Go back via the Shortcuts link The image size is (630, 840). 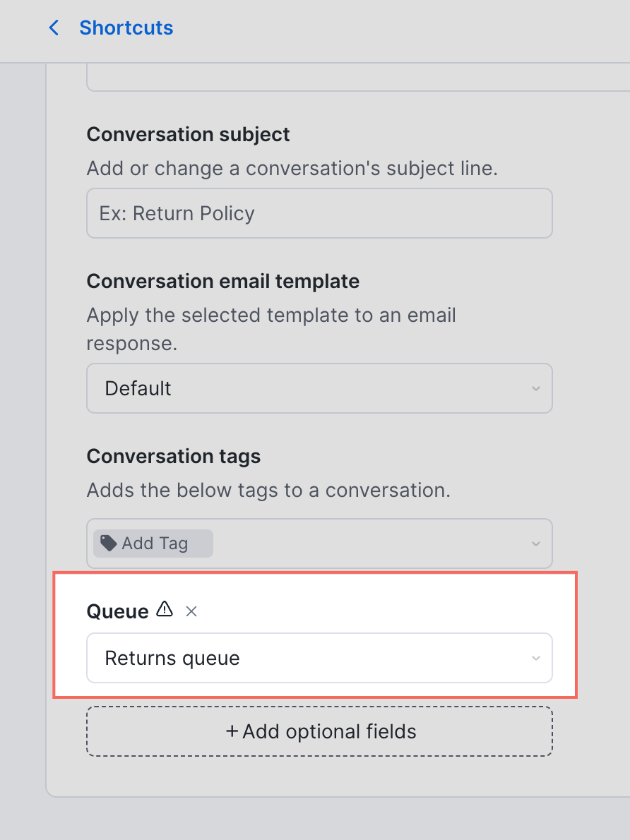pyautogui.click(x=126, y=28)
